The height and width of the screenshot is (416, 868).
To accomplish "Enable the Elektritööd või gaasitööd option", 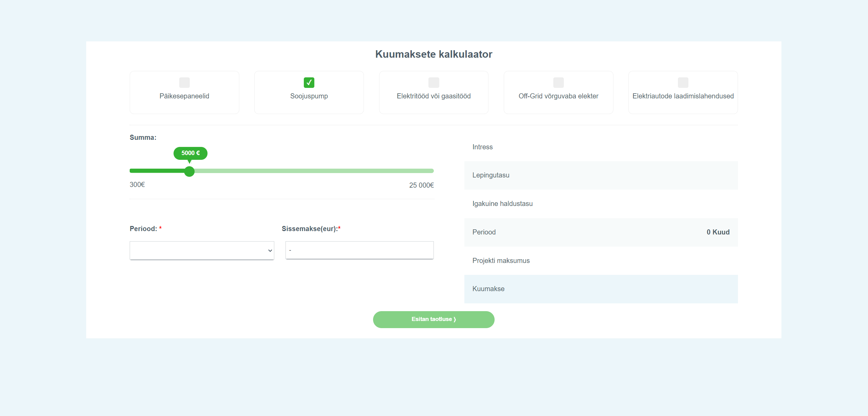I will tap(433, 82).
